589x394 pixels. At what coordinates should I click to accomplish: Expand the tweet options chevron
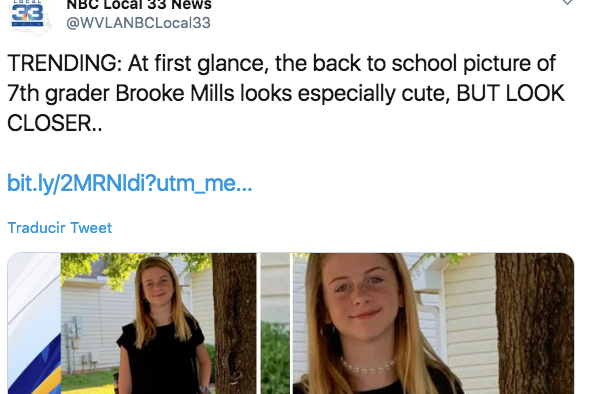point(567,2)
